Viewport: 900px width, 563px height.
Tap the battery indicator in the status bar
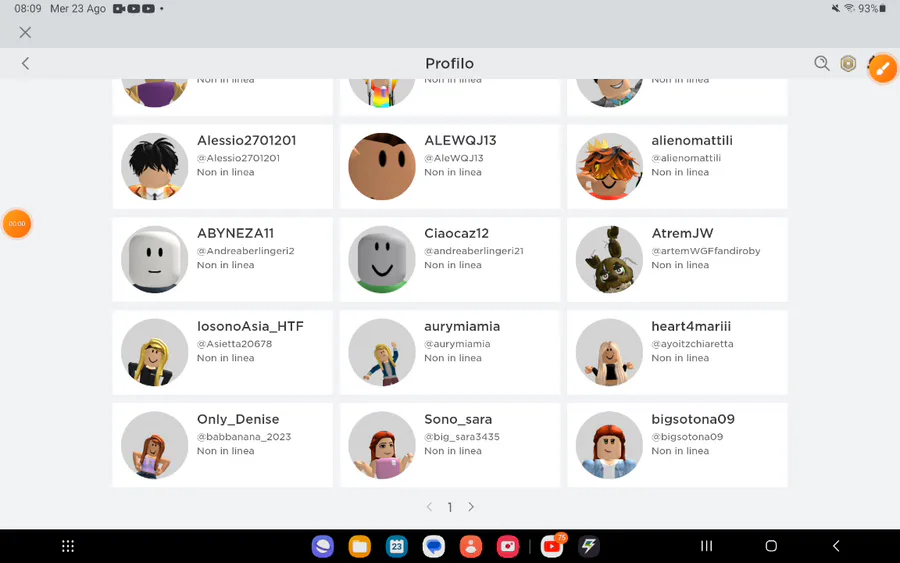[x=872, y=9]
